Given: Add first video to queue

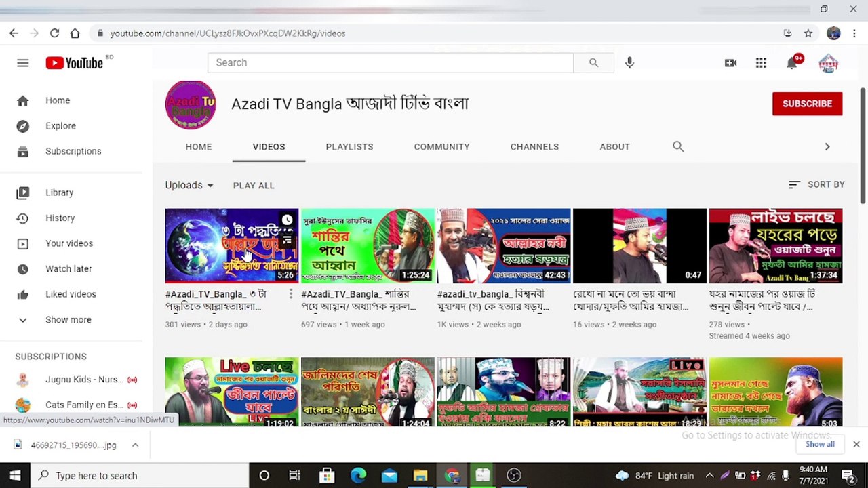Looking at the screenshot, I should coord(288,239).
